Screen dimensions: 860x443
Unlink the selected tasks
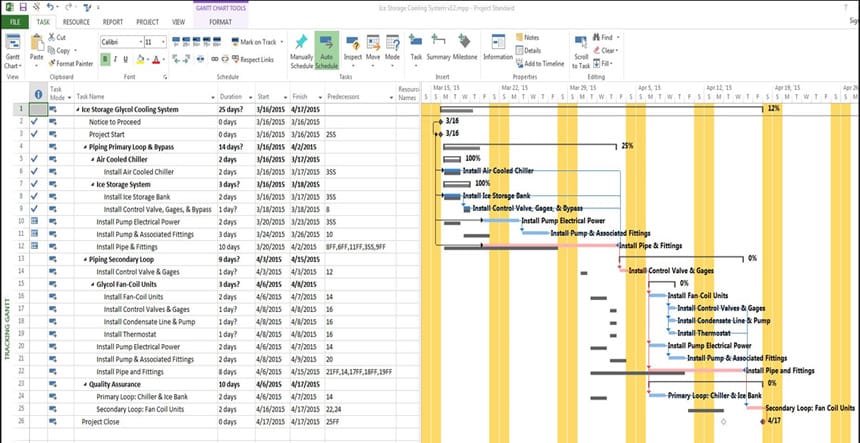click(225, 59)
